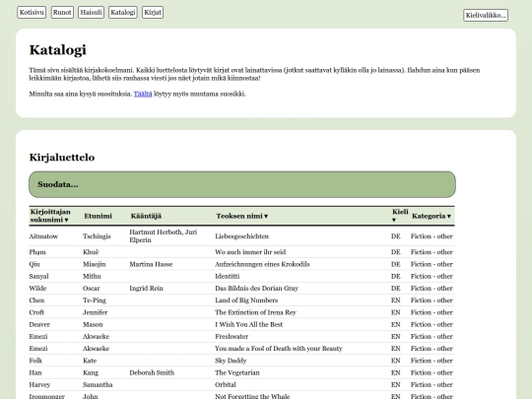Sort by Kirjoittajan sukunimi column
Screen dimensions: 532x399
point(50,216)
